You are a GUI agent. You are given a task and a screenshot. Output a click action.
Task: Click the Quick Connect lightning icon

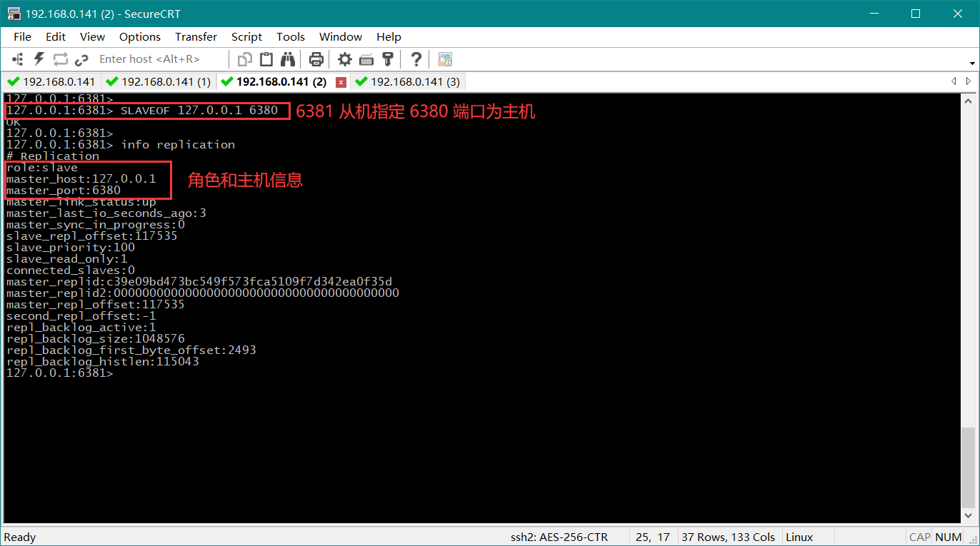(x=39, y=59)
